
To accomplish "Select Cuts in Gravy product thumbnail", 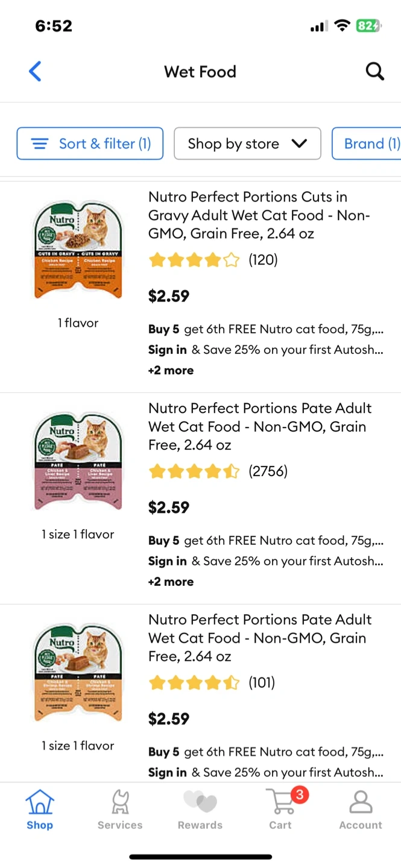I will [78, 250].
